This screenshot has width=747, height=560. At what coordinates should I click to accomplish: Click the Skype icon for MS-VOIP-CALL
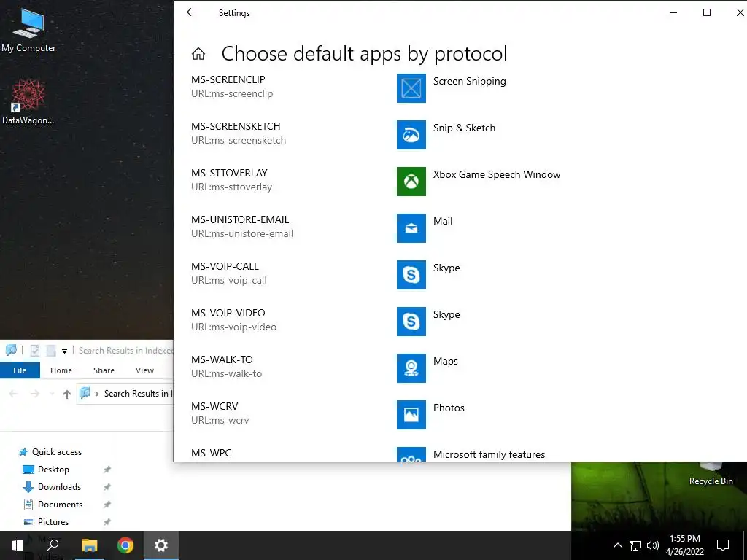pos(411,275)
